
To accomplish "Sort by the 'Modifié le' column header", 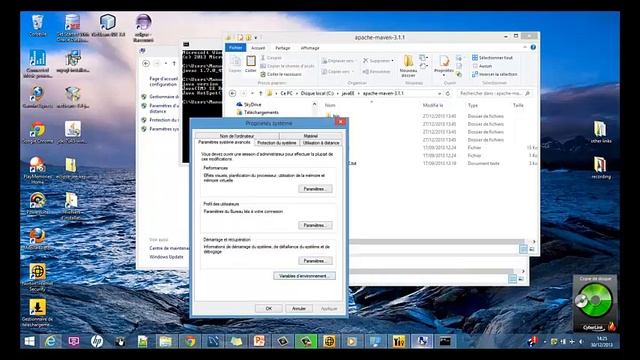I will [x=433, y=105].
